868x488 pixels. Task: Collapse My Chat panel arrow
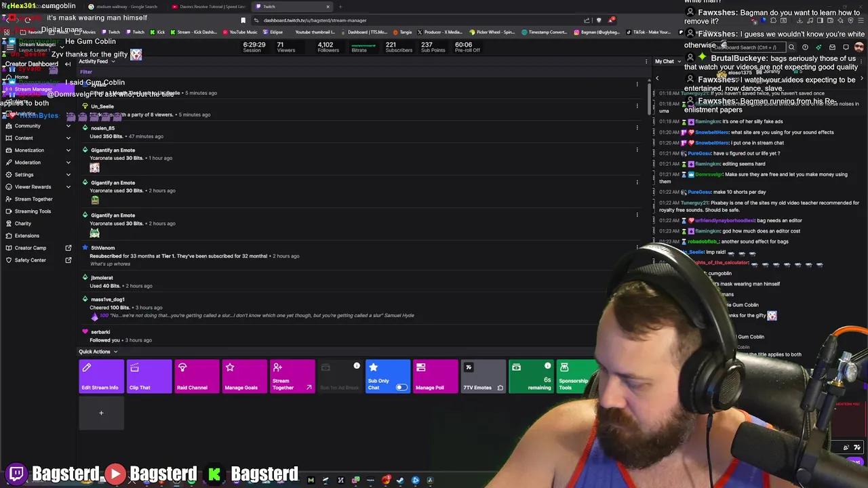point(657,79)
